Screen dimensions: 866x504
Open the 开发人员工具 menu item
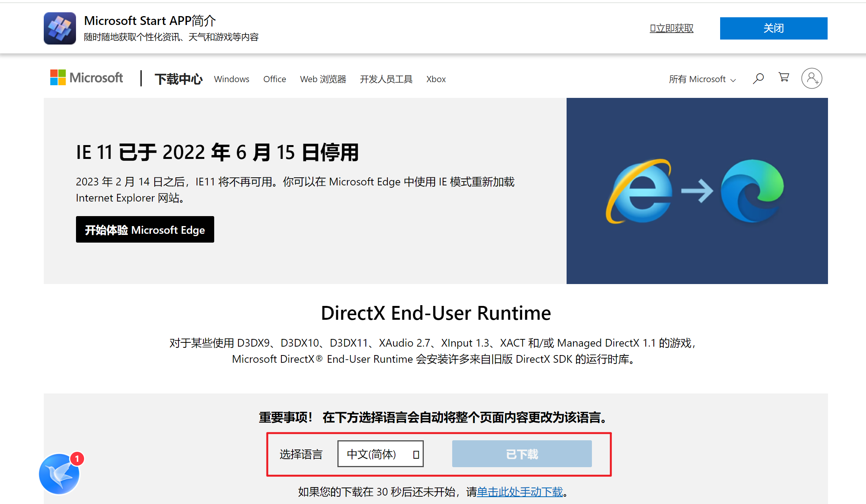tap(386, 79)
